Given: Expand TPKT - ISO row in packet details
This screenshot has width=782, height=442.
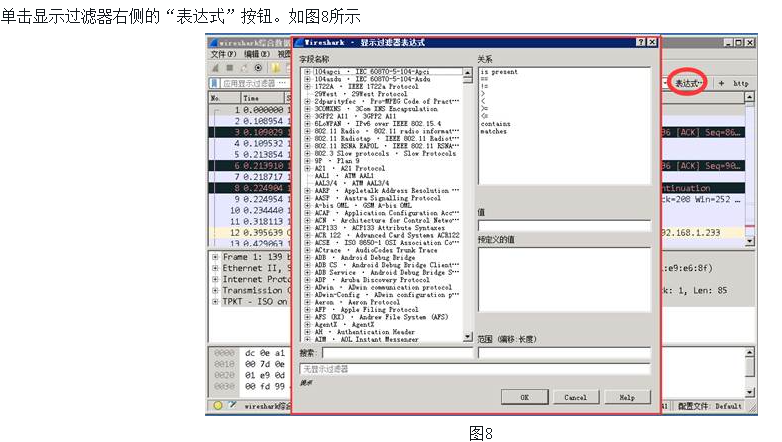Looking at the screenshot, I should point(215,301).
